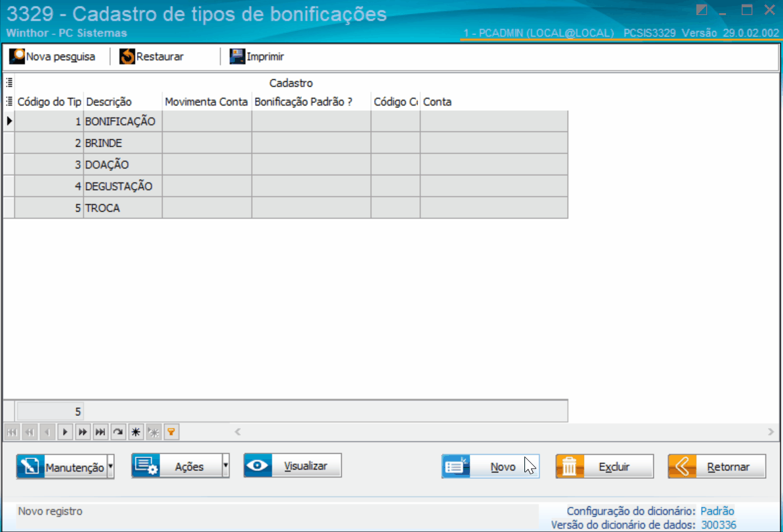Expand the Manutenção dropdown arrow
This screenshot has height=532, width=783.
(111, 466)
